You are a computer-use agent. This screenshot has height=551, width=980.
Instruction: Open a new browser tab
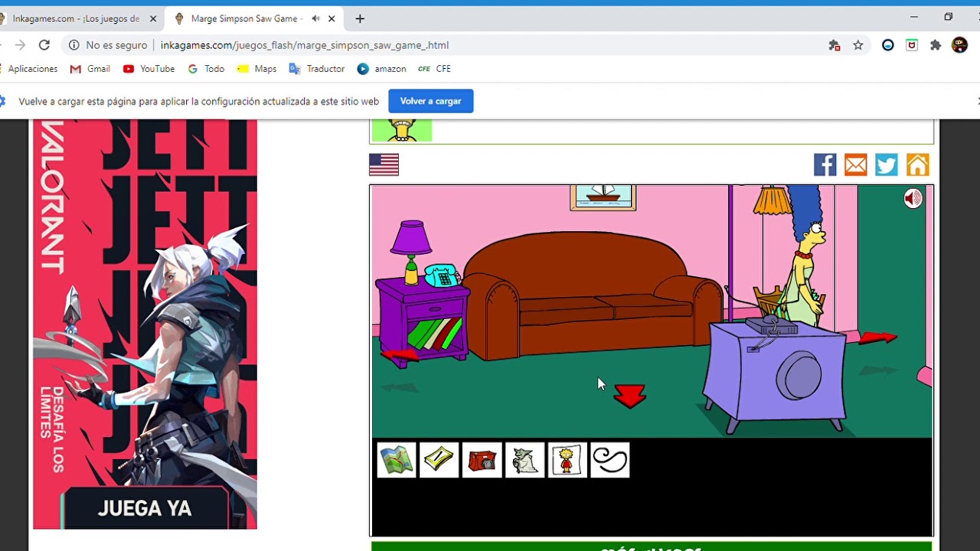tap(360, 18)
